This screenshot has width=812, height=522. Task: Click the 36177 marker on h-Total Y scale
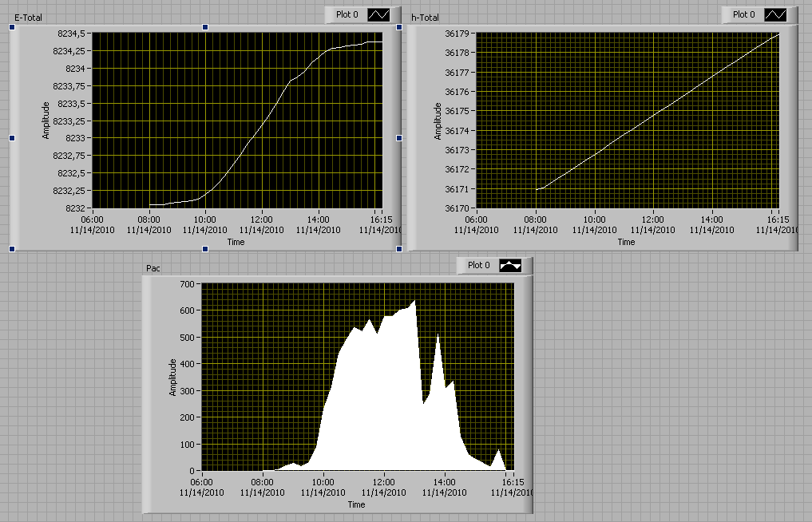coord(457,73)
